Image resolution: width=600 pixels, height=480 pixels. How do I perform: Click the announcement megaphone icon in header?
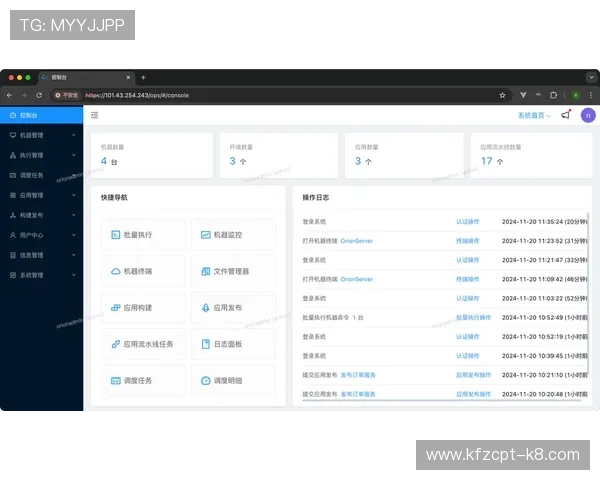coord(566,115)
